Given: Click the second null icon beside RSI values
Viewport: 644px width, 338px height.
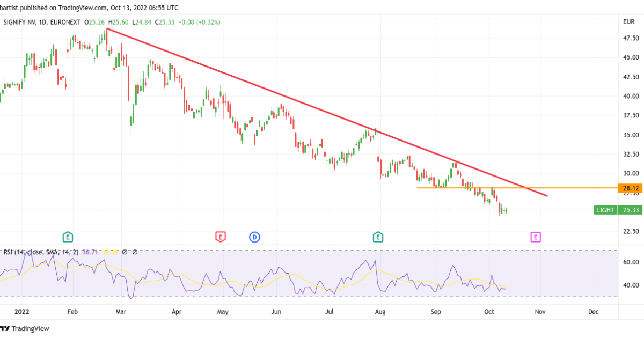Looking at the screenshot, I should [135, 252].
